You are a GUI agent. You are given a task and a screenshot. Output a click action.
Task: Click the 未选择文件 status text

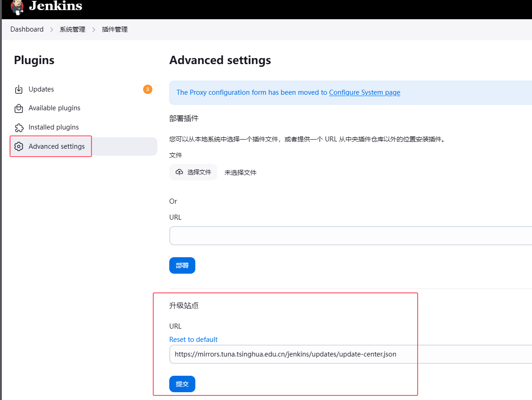point(240,173)
